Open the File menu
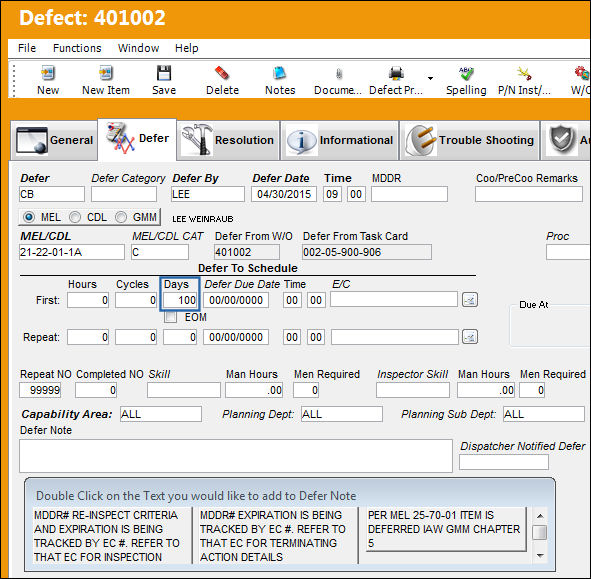 pos(27,48)
